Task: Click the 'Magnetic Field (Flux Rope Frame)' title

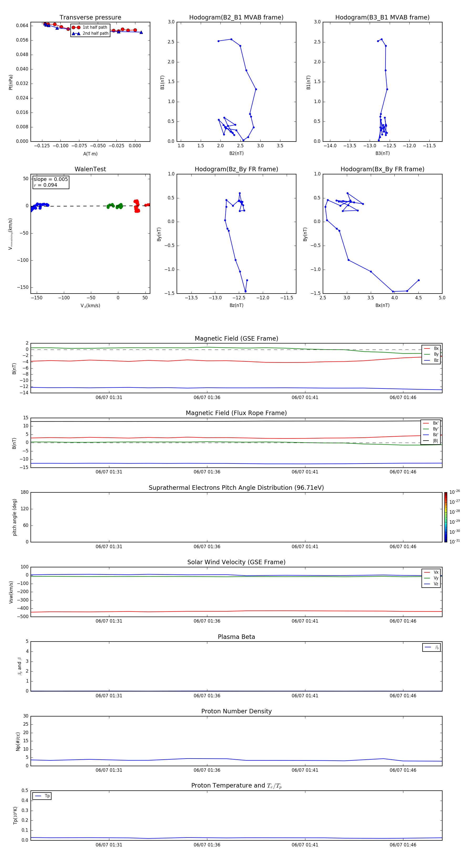Action: coord(236,413)
